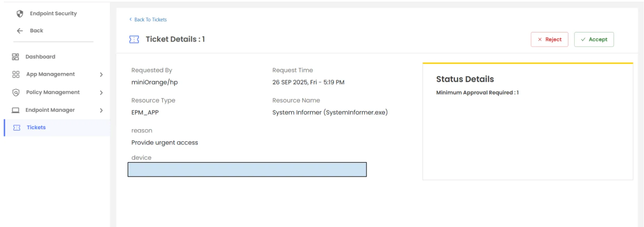Expand the Policy Management chevron
644x227 pixels.
coord(101,92)
